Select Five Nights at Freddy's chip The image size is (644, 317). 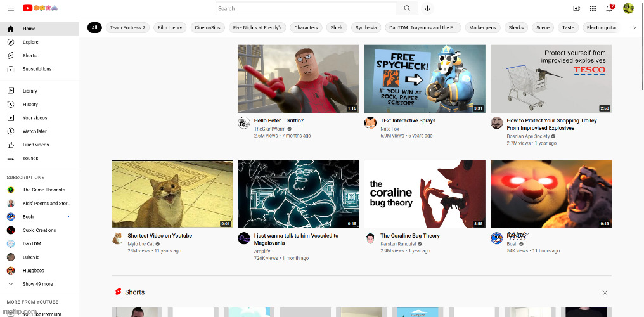(257, 27)
